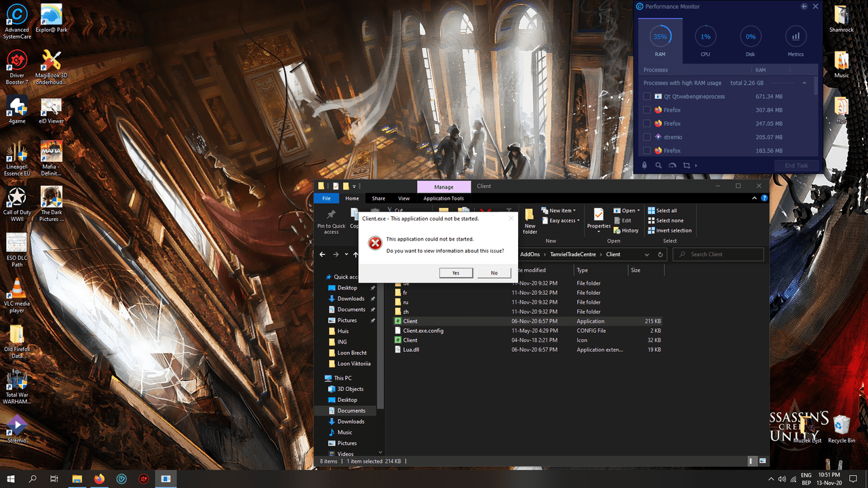Open the Driver Booster 7 desktop icon
The width and height of the screenshot is (868, 488).
tap(16, 67)
